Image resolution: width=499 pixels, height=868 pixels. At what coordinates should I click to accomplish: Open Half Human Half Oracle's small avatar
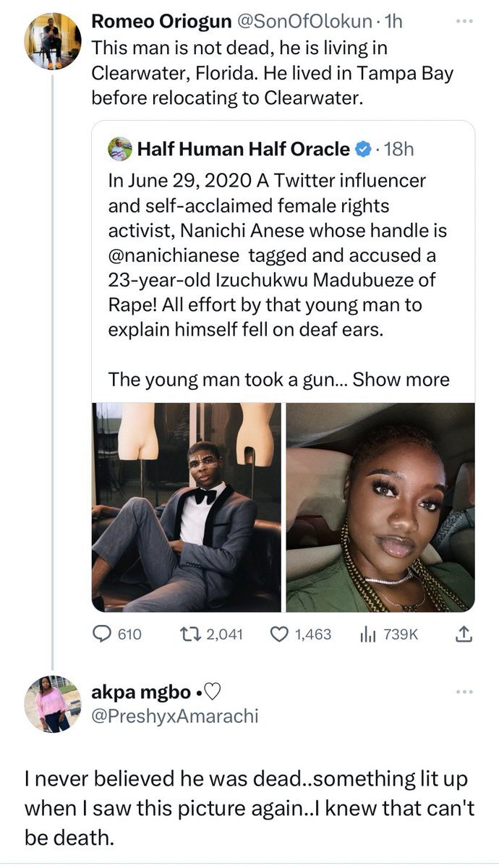(x=120, y=150)
